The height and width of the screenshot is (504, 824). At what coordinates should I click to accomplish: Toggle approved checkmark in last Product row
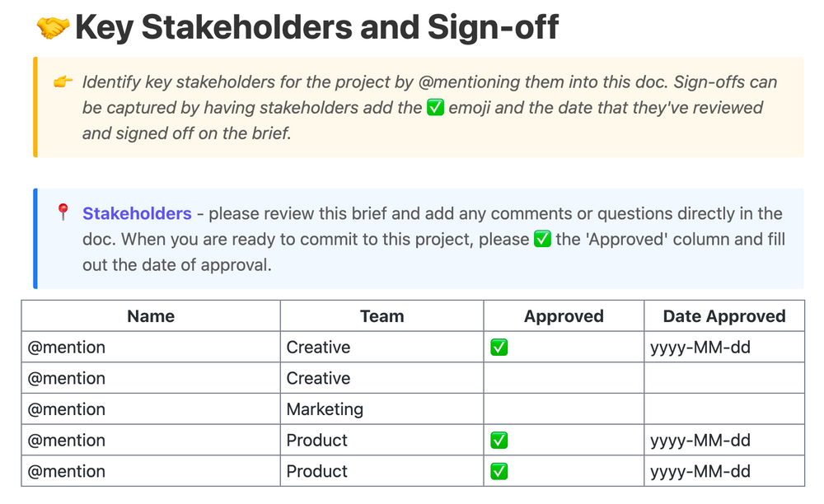click(x=499, y=472)
